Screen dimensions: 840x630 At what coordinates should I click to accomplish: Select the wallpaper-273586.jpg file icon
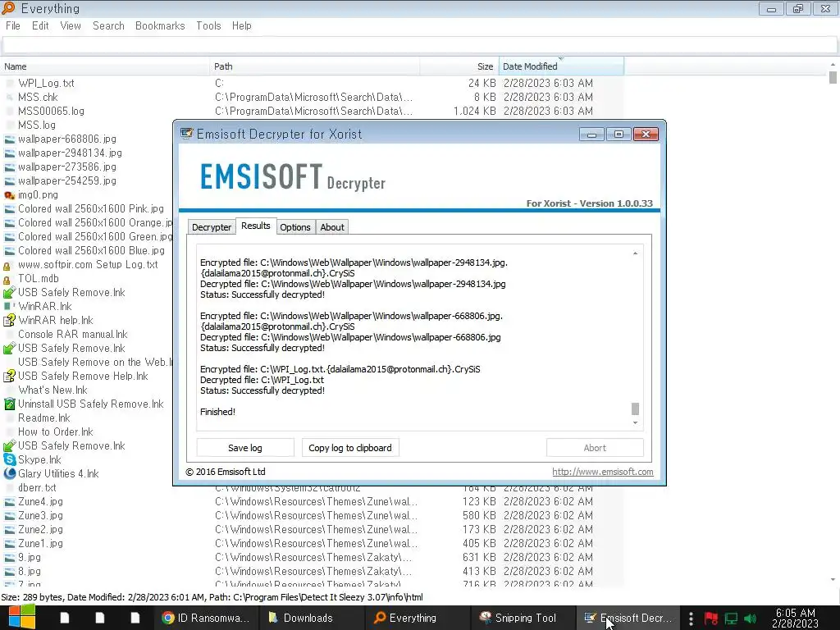point(9,167)
